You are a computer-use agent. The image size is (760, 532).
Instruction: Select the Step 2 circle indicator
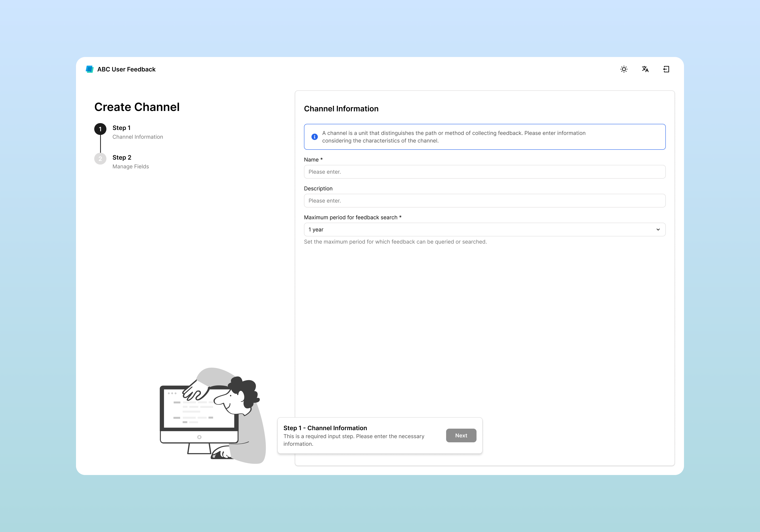tap(100, 159)
